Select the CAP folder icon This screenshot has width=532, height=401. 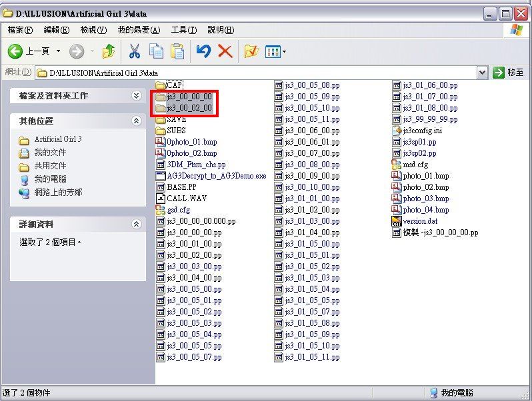coord(160,85)
